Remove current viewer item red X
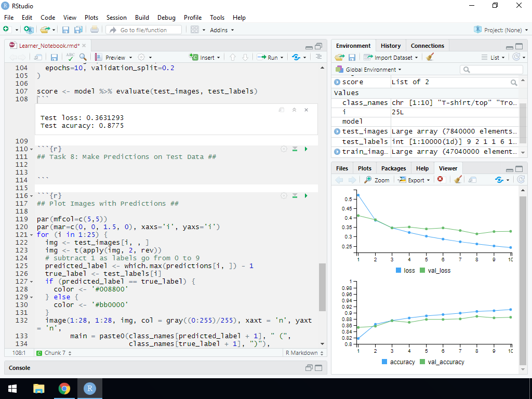This screenshot has width=532, height=399. pyautogui.click(x=440, y=179)
